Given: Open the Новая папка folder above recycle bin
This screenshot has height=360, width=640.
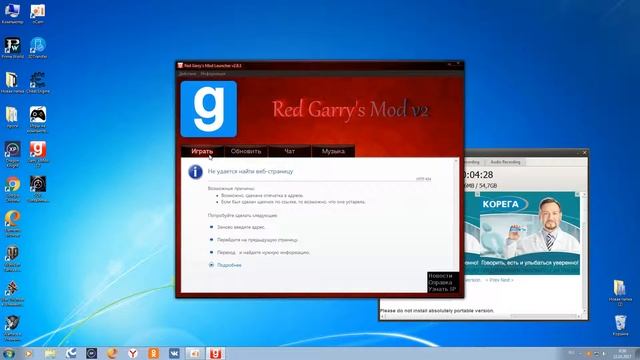Looking at the screenshot, I should click(620, 292).
